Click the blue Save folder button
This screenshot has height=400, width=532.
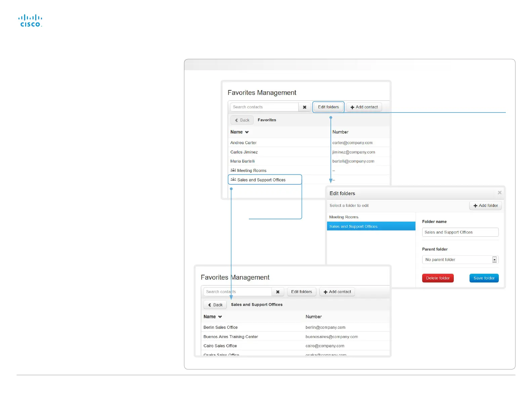[x=484, y=278]
